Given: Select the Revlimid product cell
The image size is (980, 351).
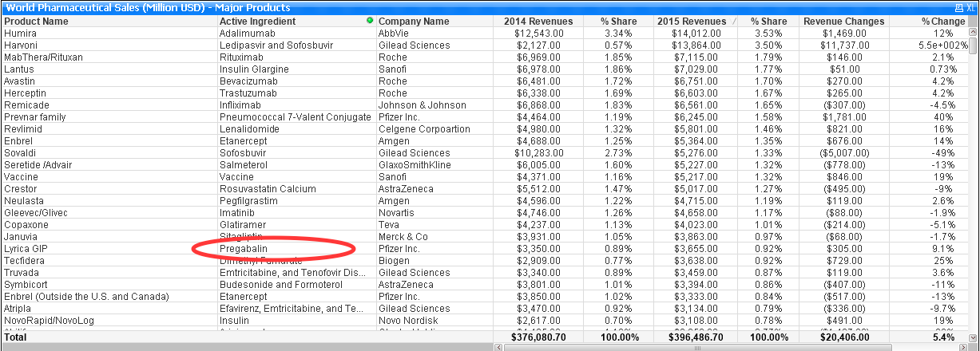Looking at the screenshot, I should click(109, 129).
